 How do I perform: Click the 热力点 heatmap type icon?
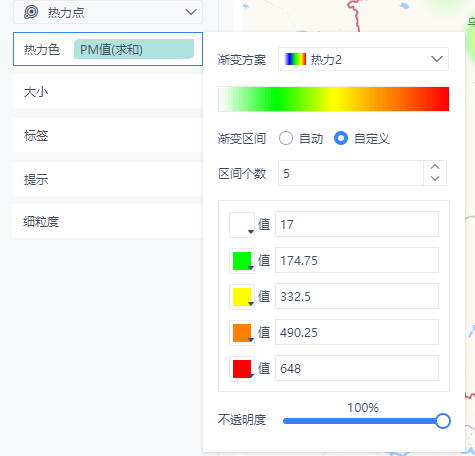coord(31,12)
